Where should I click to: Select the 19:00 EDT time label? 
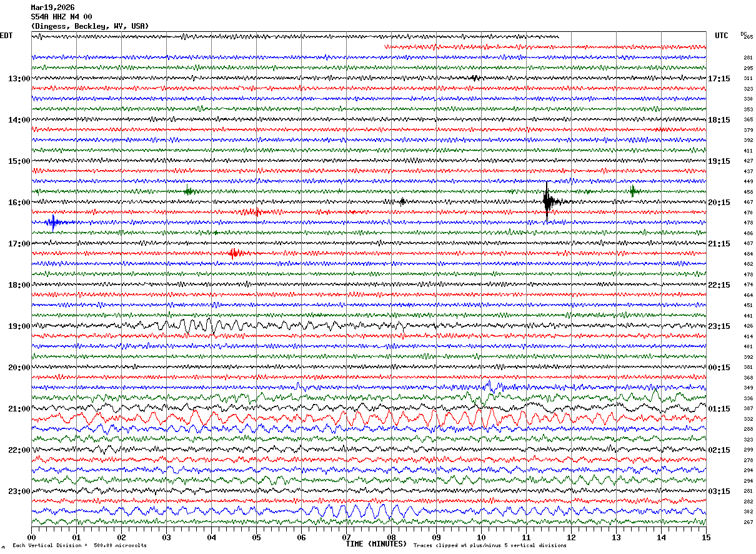pyautogui.click(x=19, y=326)
